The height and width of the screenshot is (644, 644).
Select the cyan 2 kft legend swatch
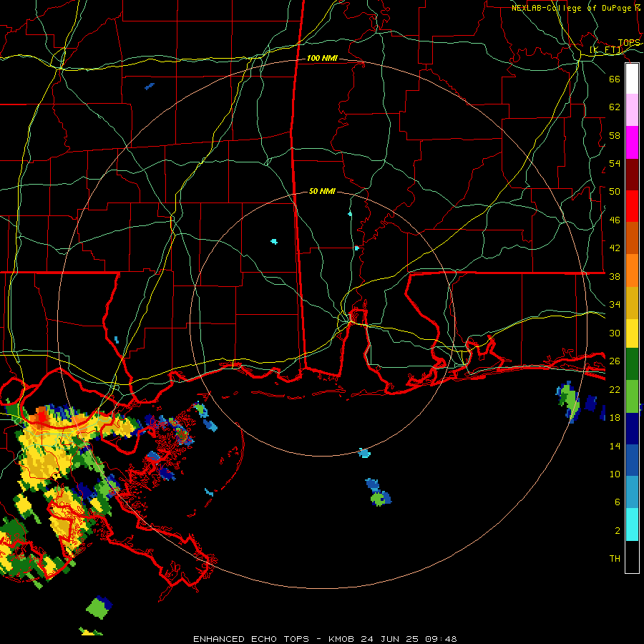point(632,525)
